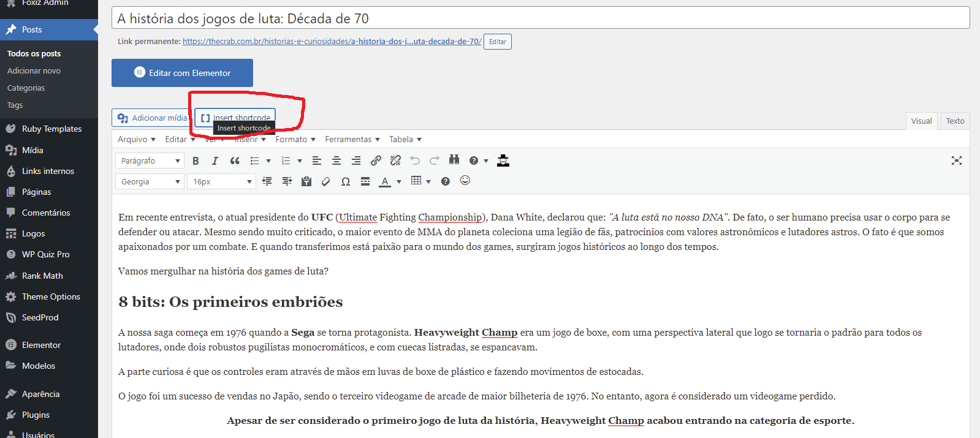Center-align the text

(336, 161)
